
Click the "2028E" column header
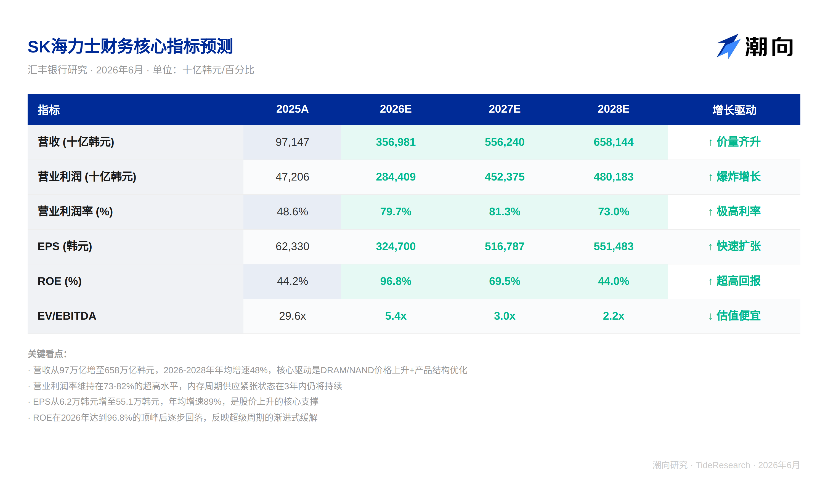(613, 109)
